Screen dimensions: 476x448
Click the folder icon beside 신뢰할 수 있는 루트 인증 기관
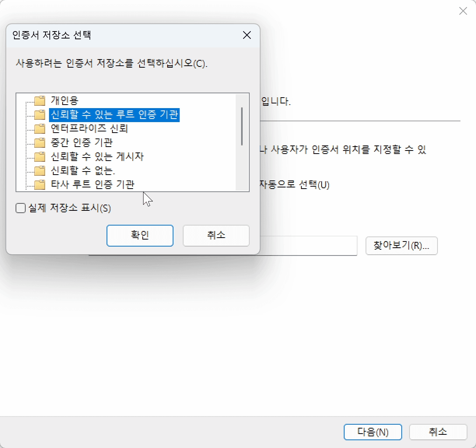(39, 115)
